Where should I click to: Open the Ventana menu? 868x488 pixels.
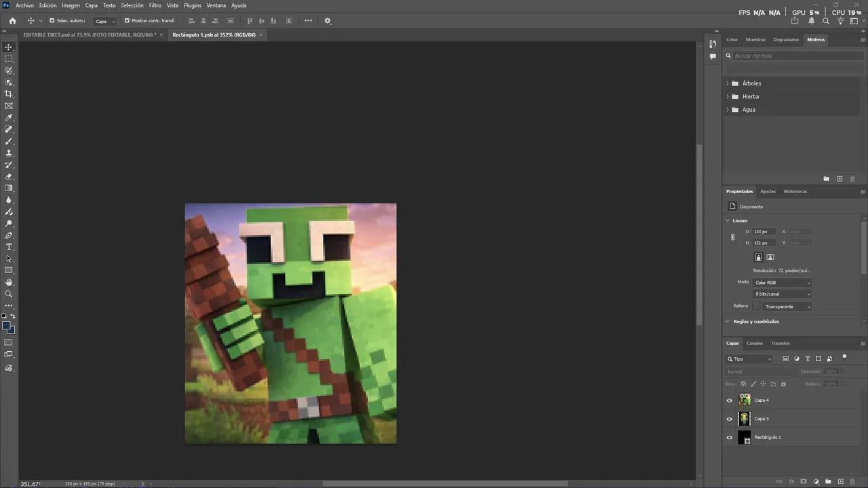point(216,5)
